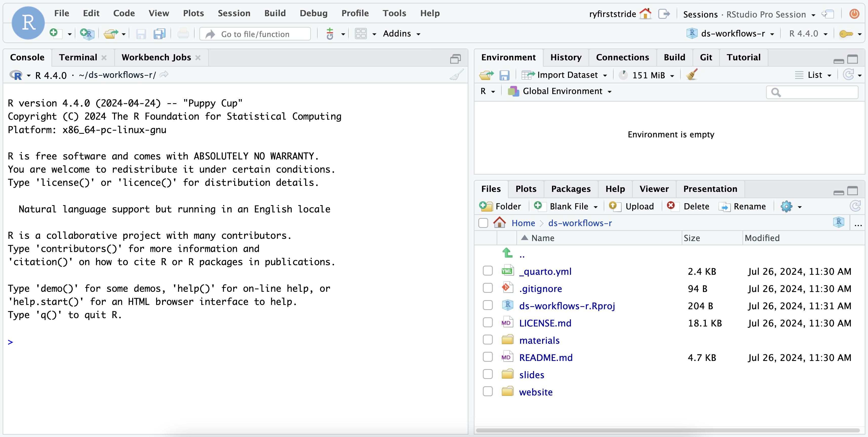Click the workspace panes grid icon

point(361,33)
